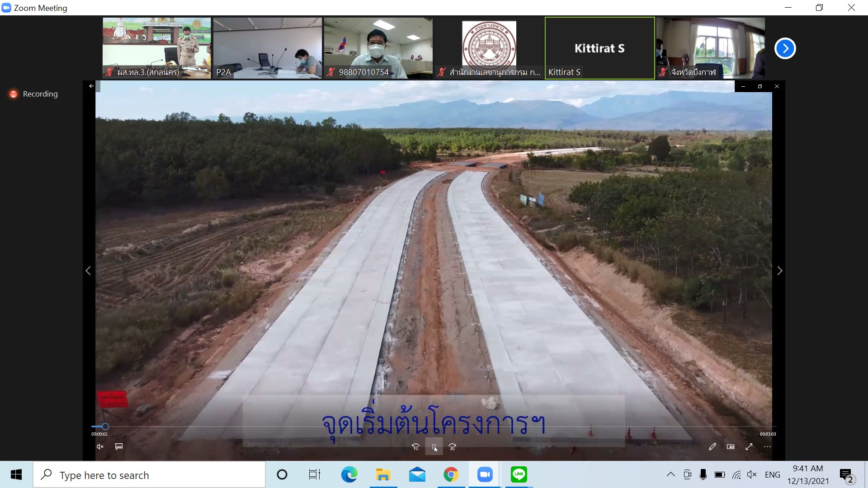Show next page of Zoom participants

785,48
